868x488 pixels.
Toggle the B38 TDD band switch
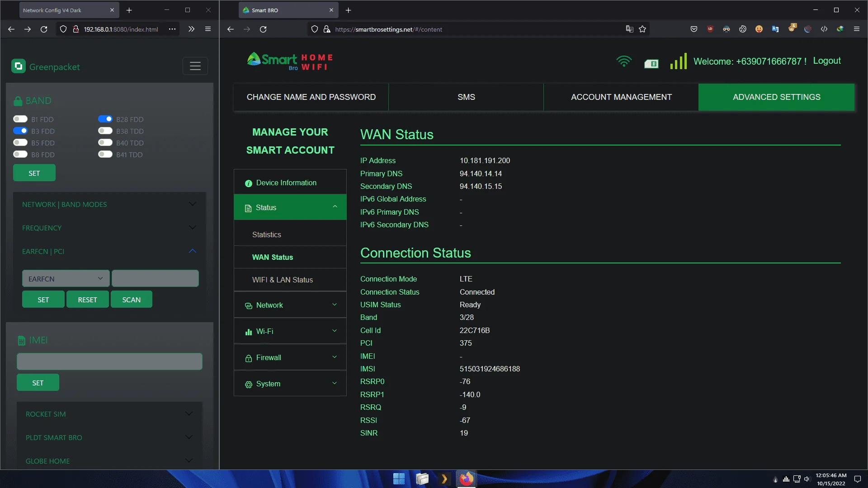click(x=105, y=131)
